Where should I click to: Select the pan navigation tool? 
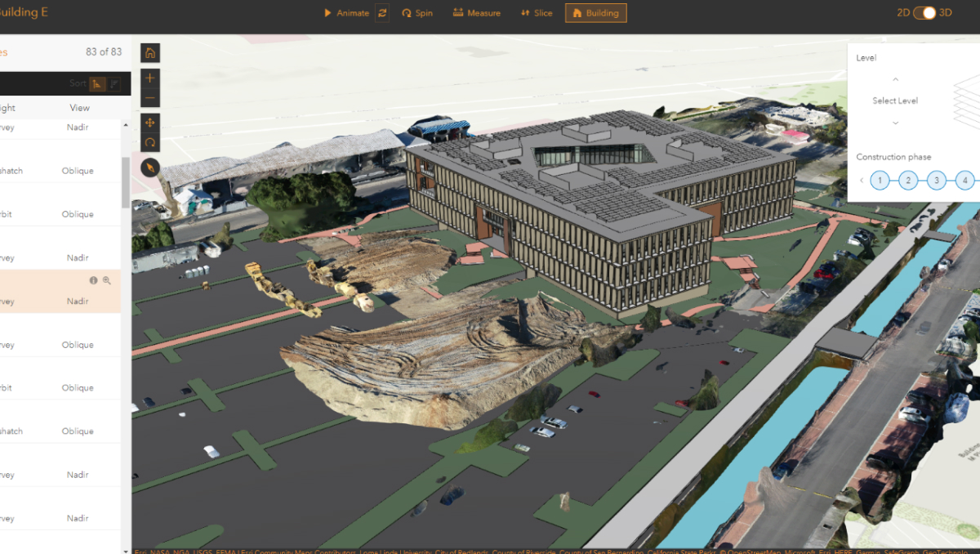tap(150, 123)
